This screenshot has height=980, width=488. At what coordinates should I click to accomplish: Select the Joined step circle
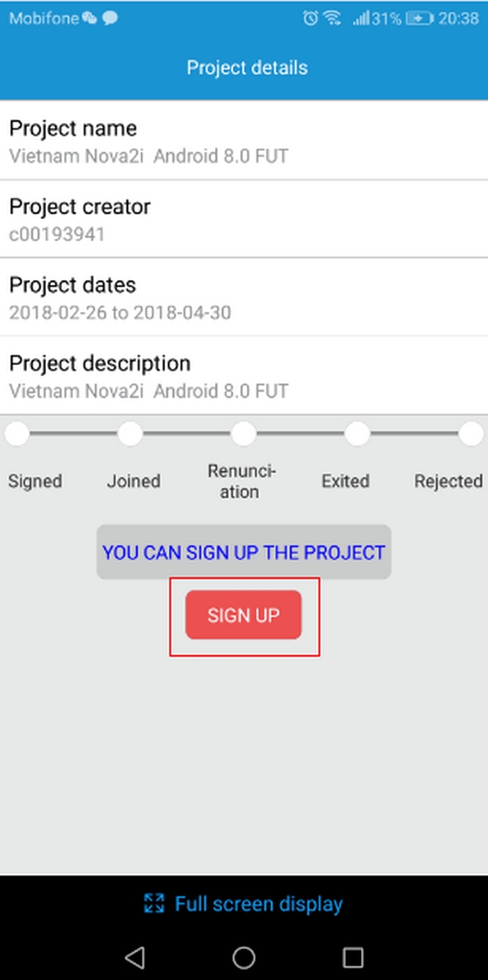pos(130,433)
